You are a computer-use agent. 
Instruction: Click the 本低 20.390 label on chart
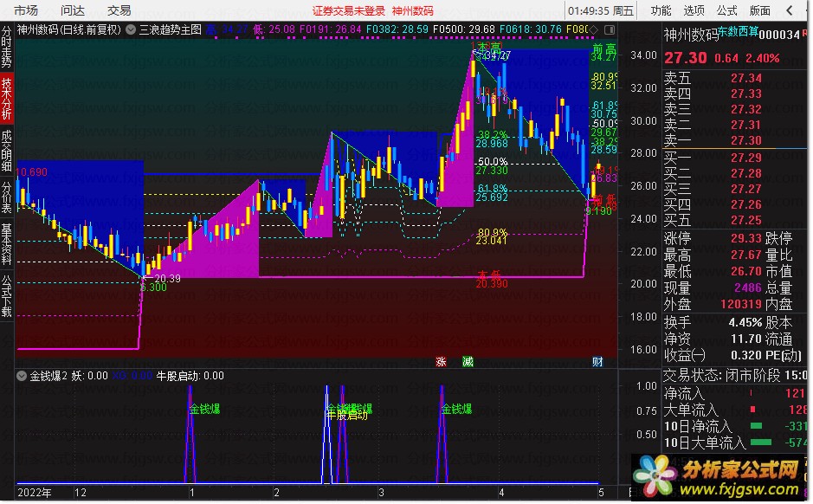pyautogui.click(x=492, y=279)
